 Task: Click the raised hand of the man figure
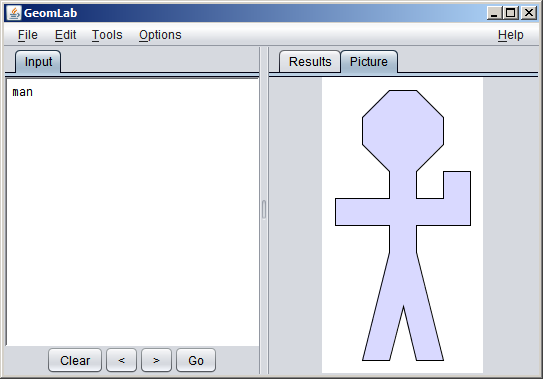point(457,185)
